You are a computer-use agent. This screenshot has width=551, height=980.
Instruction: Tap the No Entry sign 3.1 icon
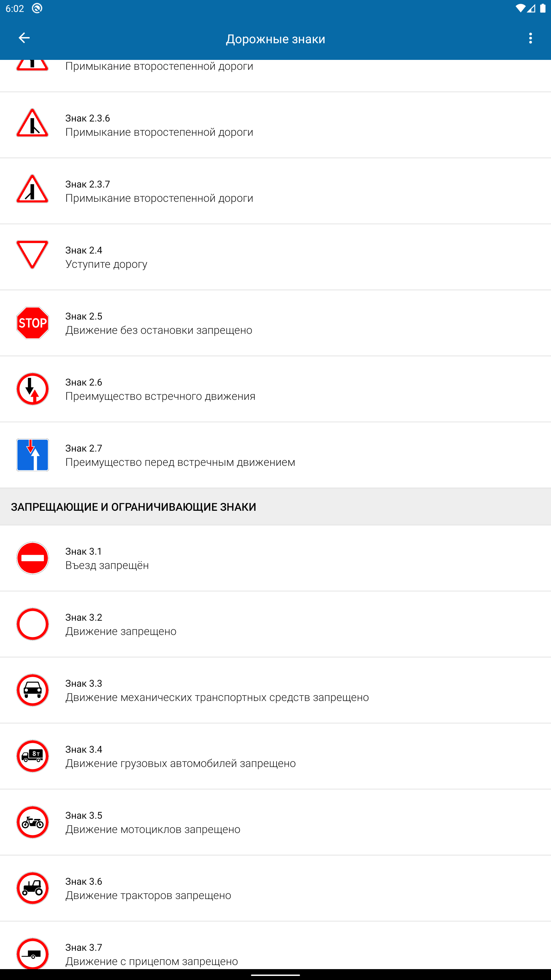33,558
